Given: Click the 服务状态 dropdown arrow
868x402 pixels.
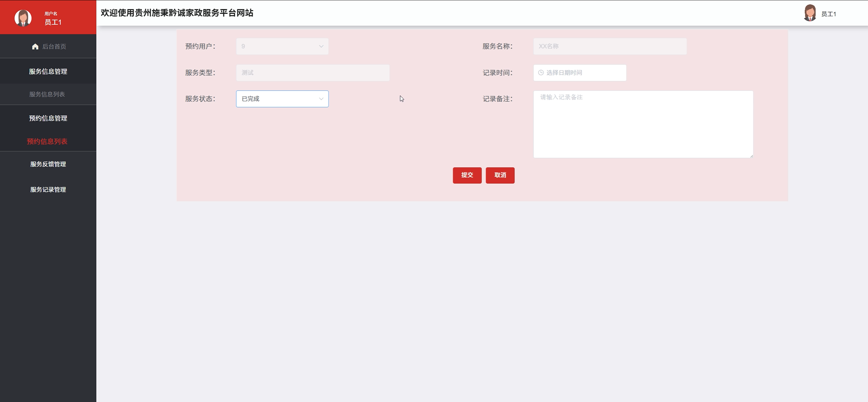Looking at the screenshot, I should tap(321, 99).
